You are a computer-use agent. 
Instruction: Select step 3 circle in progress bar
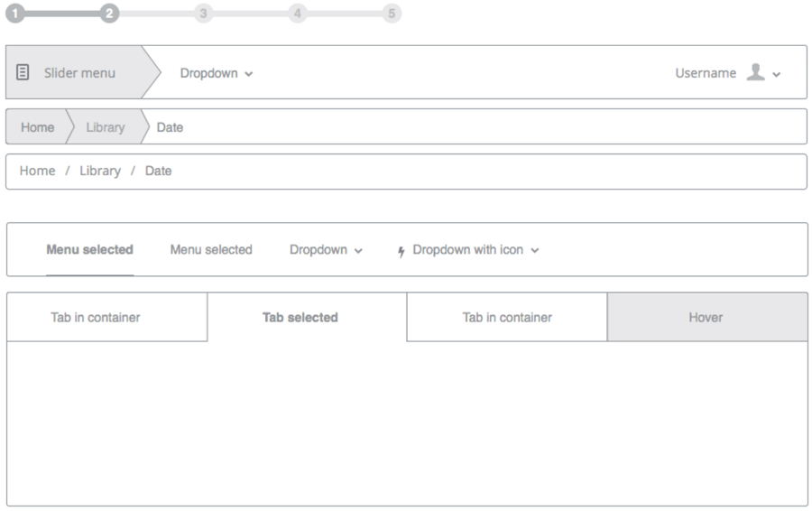204,14
